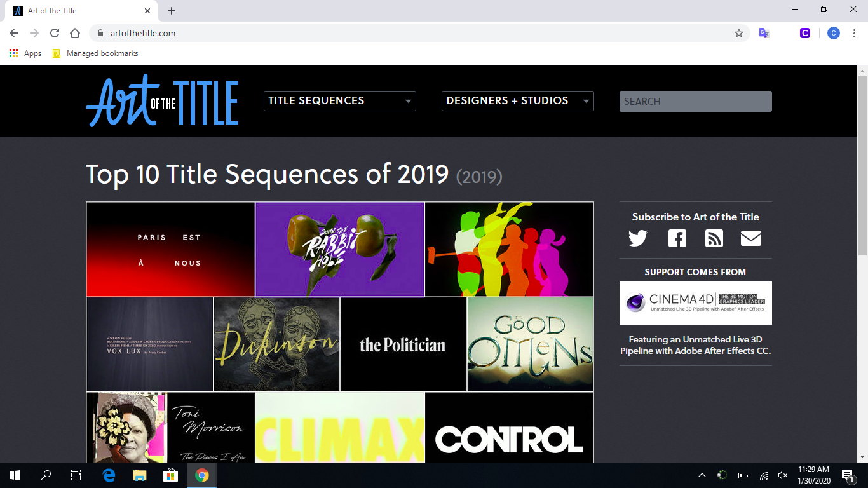868x488 pixels.
Task: Click the scrollbar down arrow
Action: coord(862,457)
